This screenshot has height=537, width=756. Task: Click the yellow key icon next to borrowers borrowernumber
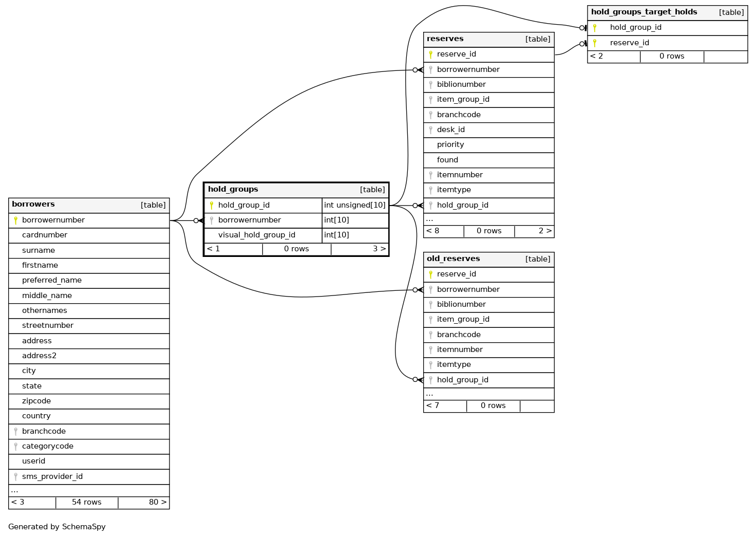click(15, 220)
